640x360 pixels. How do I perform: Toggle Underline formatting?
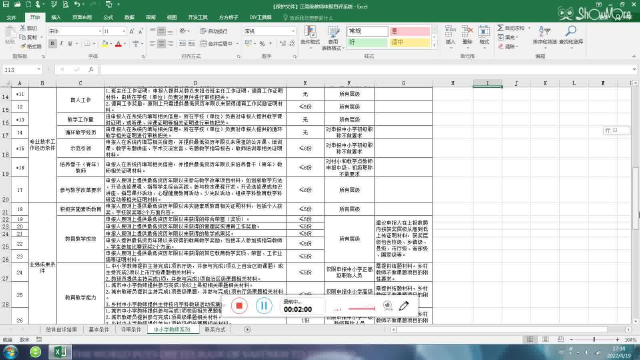pos(70,44)
